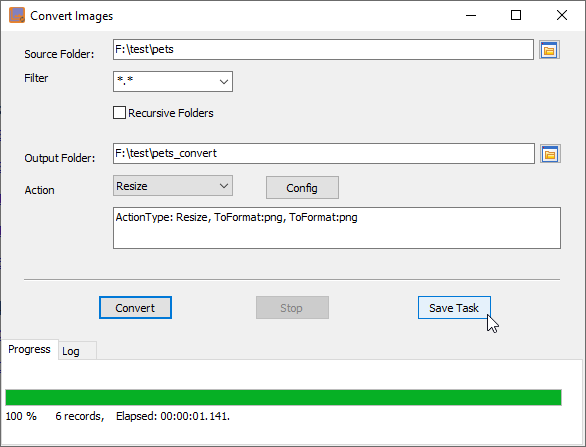The height and width of the screenshot is (447, 586).
Task: Click the green progress bar
Action: coord(283,397)
